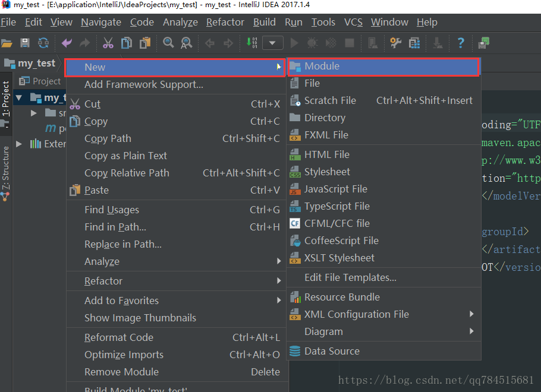The height and width of the screenshot is (392, 541).
Task: Choose Data Source in the submenu
Action: point(383,352)
